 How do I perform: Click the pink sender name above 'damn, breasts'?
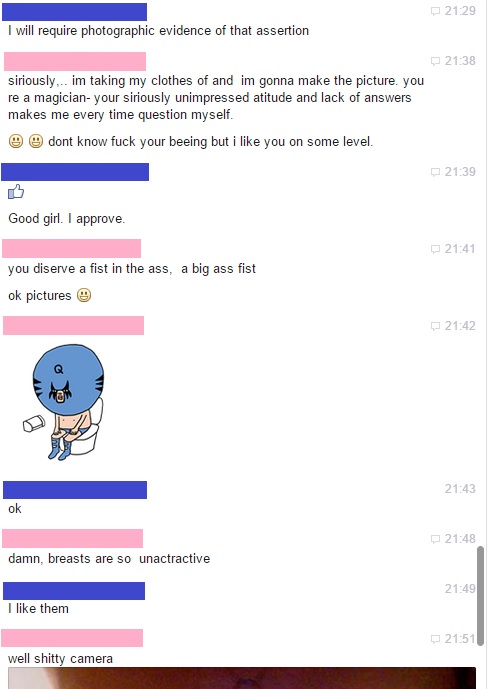click(x=73, y=538)
